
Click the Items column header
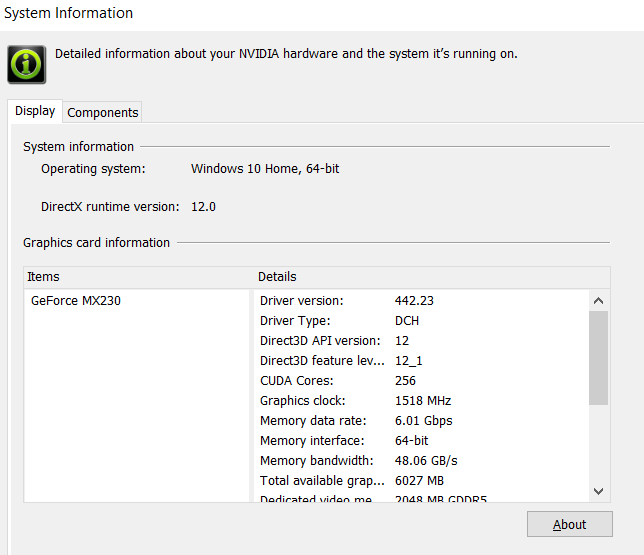coord(137,277)
